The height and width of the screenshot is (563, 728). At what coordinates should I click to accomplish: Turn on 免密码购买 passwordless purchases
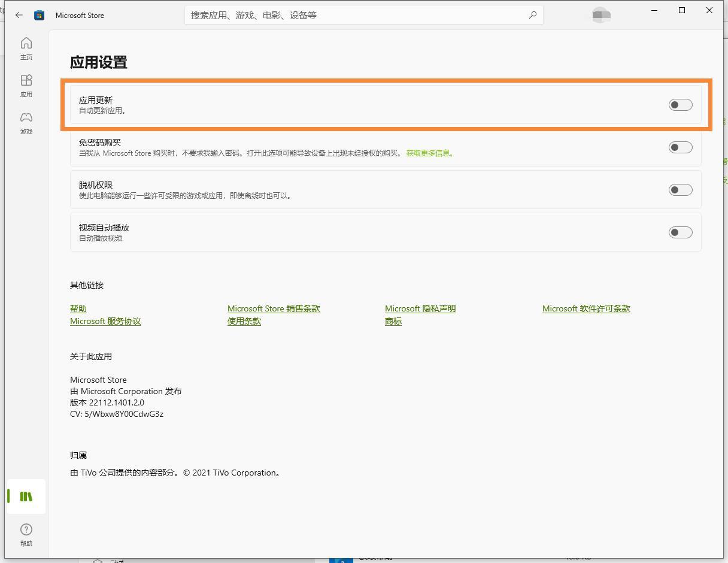[x=680, y=147]
